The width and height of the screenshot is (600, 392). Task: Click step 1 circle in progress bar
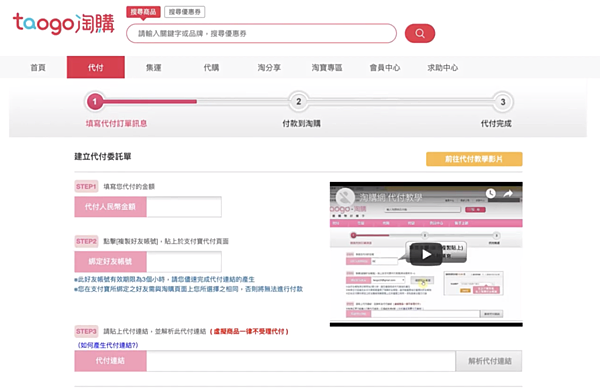click(95, 101)
